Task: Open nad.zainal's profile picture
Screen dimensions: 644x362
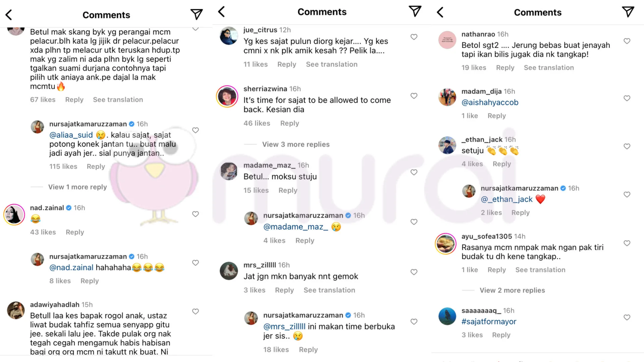Action: (x=14, y=215)
